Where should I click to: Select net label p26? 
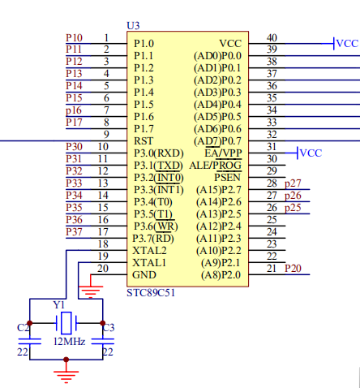(x=293, y=196)
